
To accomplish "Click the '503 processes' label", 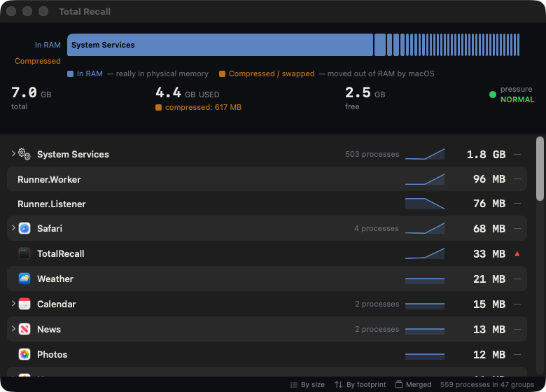I will [372, 154].
